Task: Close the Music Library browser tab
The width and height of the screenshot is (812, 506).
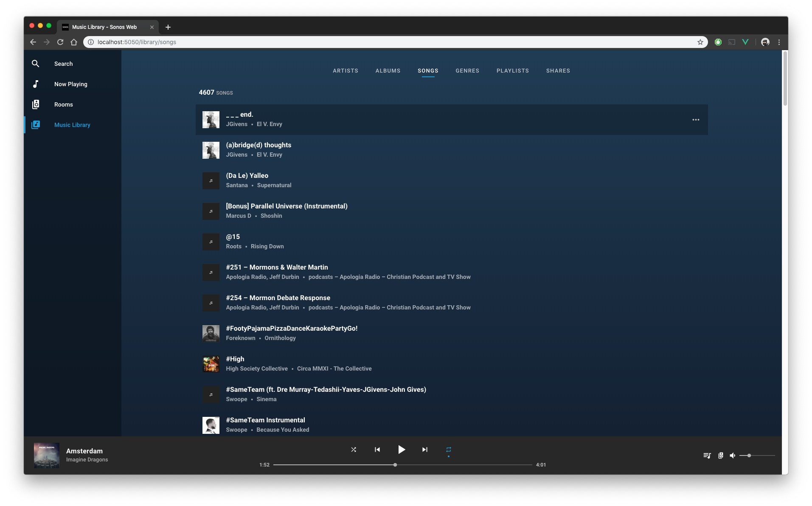Action: pyautogui.click(x=152, y=27)
